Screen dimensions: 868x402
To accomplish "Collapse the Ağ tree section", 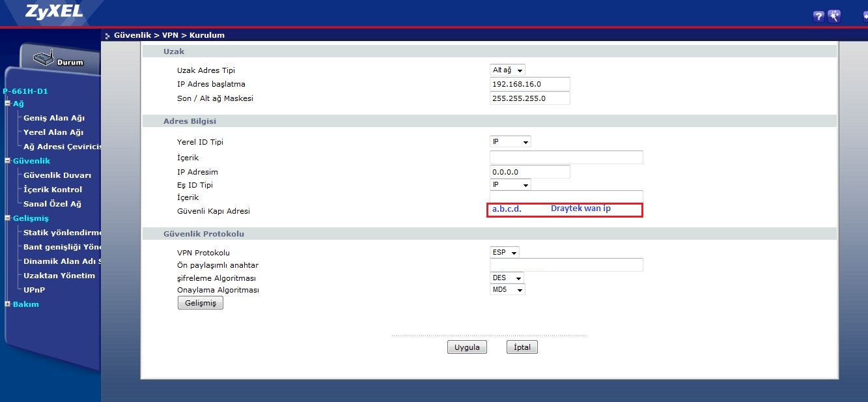I will click(x=8, y=104).
